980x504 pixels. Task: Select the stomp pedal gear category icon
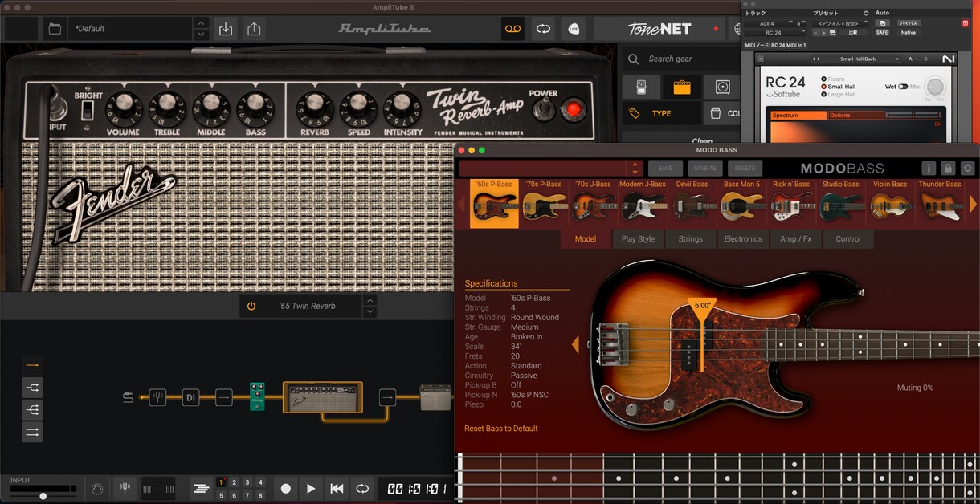tap(641, 87)
